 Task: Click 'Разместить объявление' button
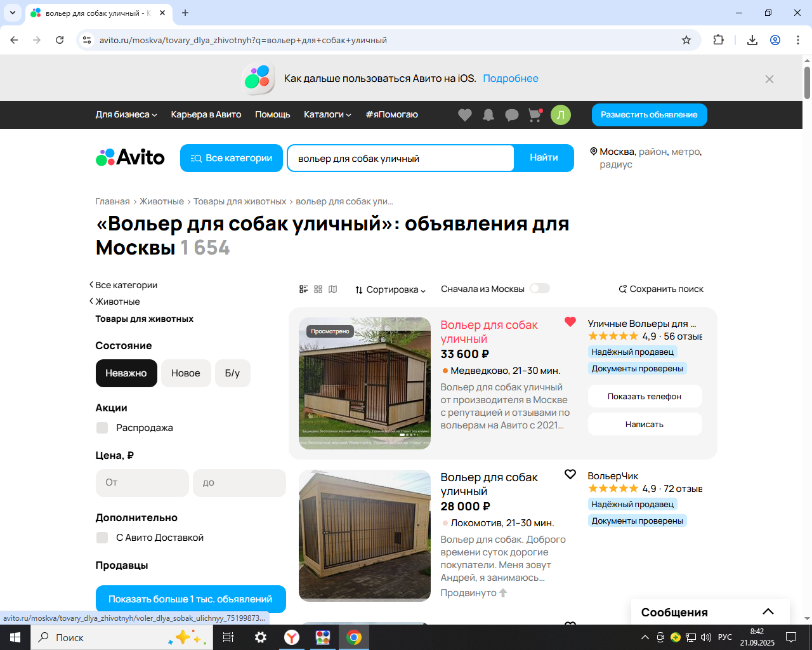650,115
